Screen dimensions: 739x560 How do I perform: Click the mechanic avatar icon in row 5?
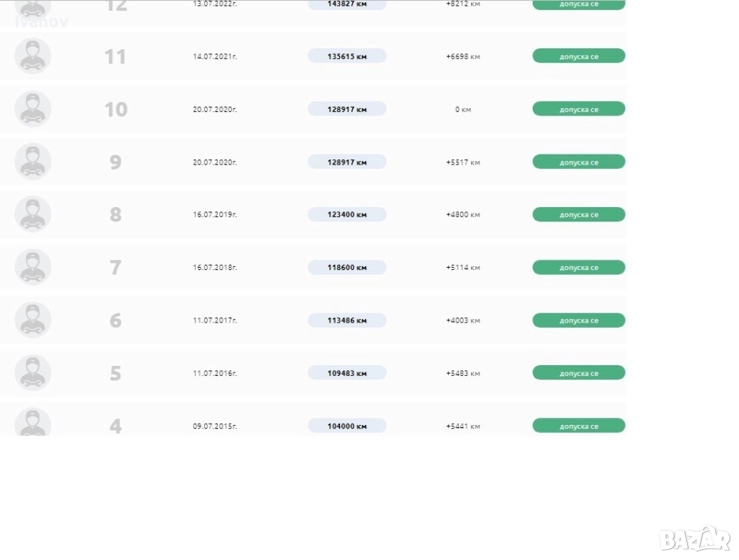pos(33,373)
